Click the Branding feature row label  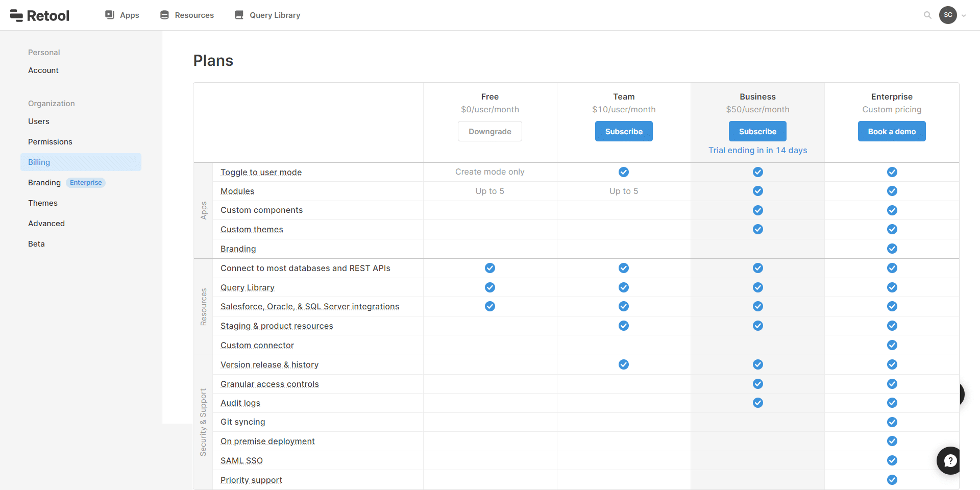[x=238, y=249]
